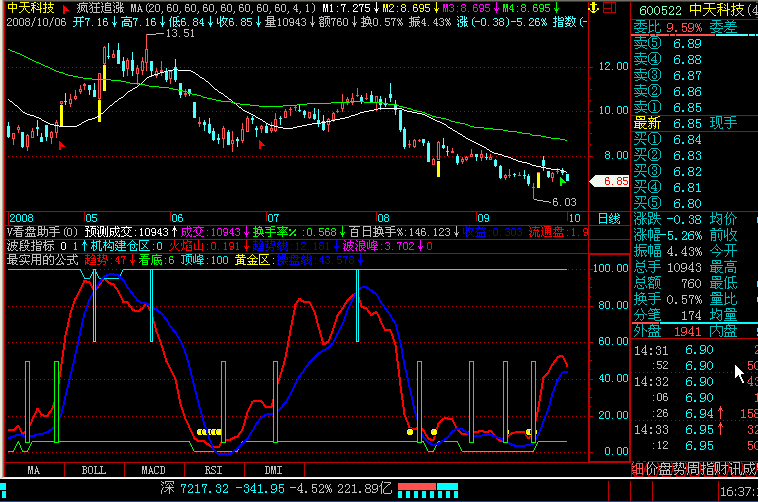Click the red flag beside 中天科技 title

[x=66, y=9]
